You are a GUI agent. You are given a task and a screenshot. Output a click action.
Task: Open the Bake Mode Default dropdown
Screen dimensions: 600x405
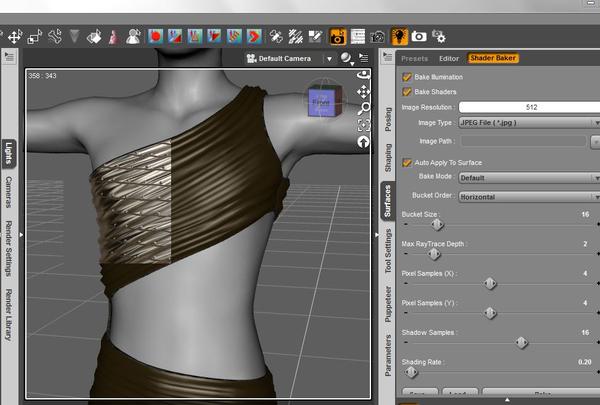529,178
